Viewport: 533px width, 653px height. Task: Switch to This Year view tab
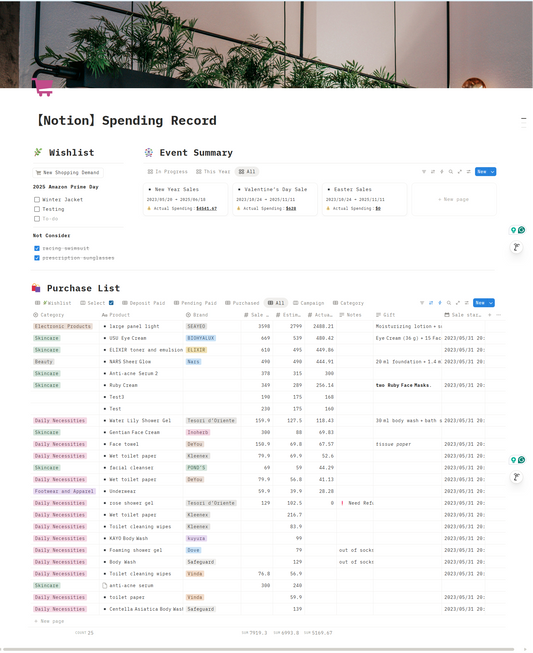click(x=213, y=172)
